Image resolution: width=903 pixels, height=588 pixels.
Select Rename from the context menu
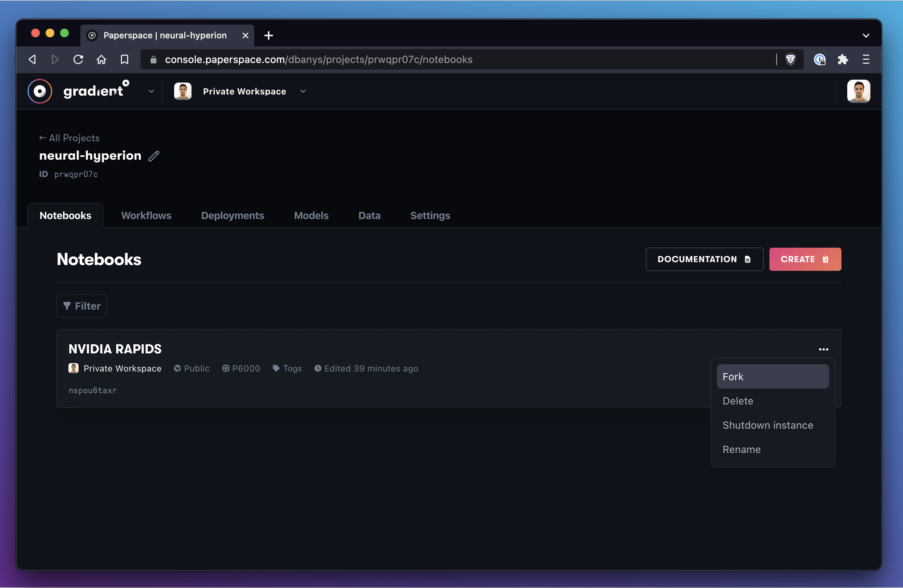[x=742, y=448]
